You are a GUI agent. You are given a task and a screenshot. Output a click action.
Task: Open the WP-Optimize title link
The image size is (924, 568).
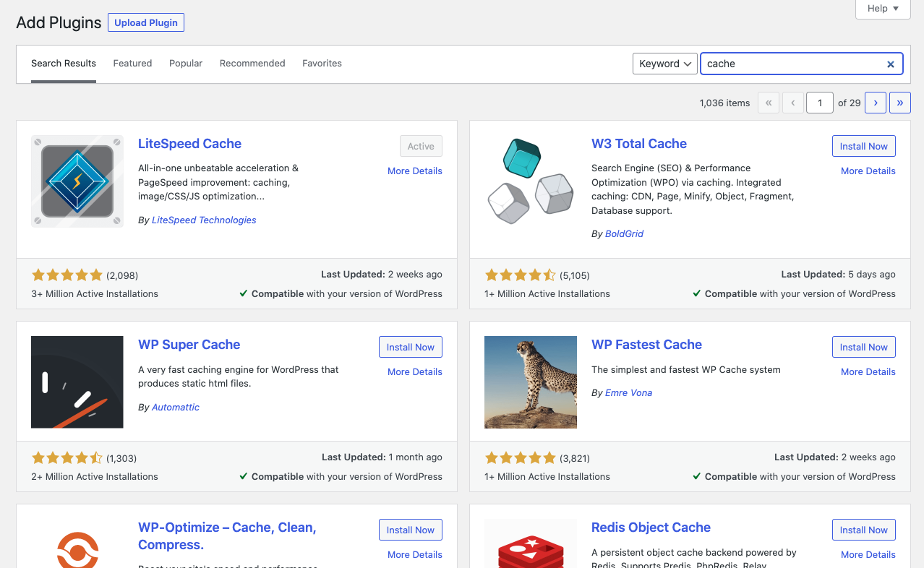(x=227, y=536)
